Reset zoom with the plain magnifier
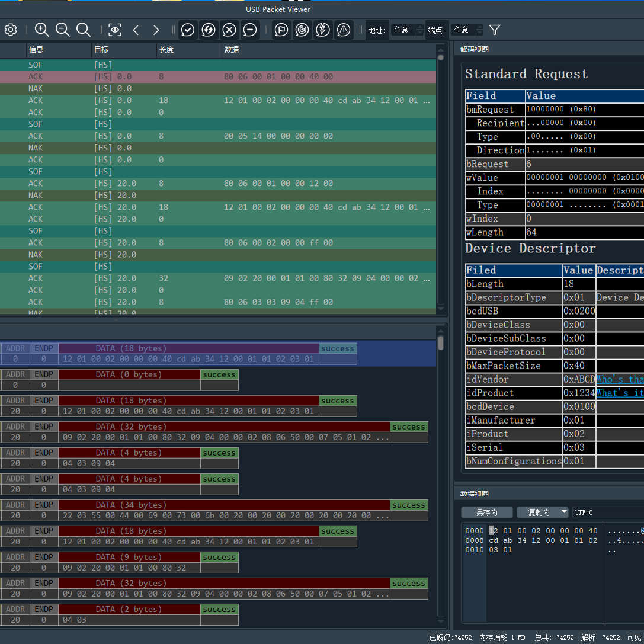 point(84,30)
